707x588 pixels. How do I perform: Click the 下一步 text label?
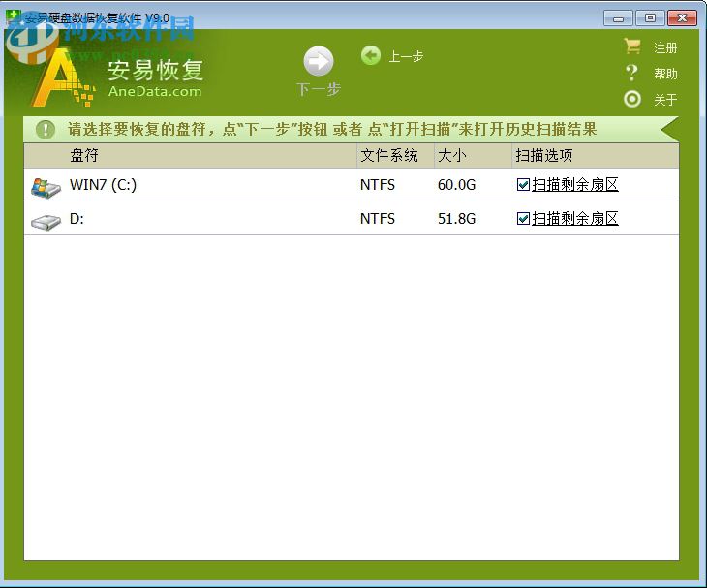pos(319,89)
